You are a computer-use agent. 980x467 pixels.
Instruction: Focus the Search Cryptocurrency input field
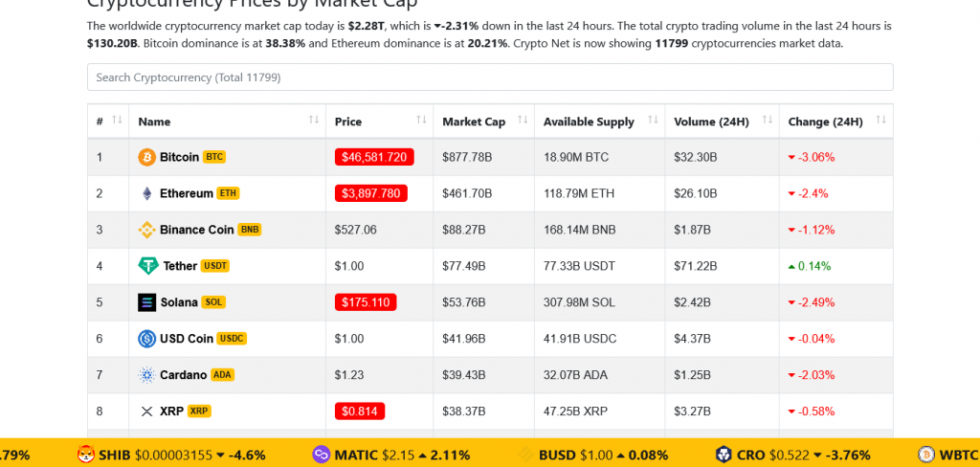click(490, 77)
